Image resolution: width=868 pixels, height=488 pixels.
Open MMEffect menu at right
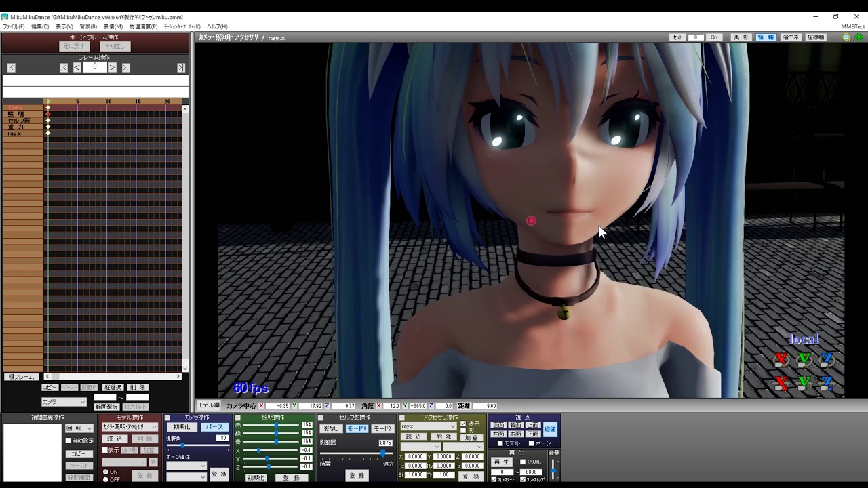tap(852, 26)
